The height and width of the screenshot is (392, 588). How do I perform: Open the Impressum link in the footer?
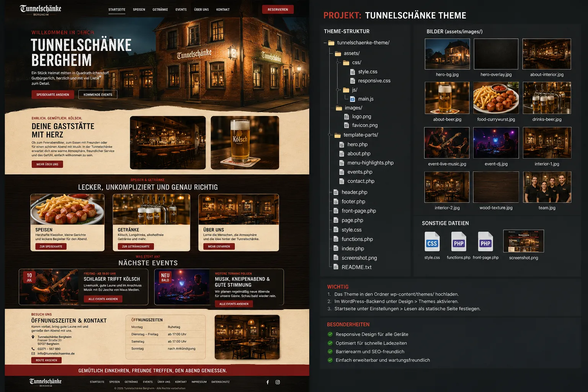pos(199,382)
